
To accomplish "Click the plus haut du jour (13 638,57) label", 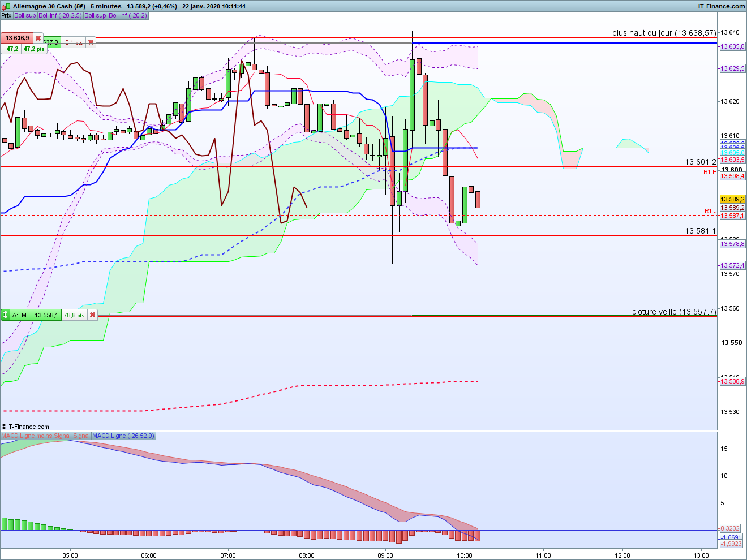I will click(664, 33).
